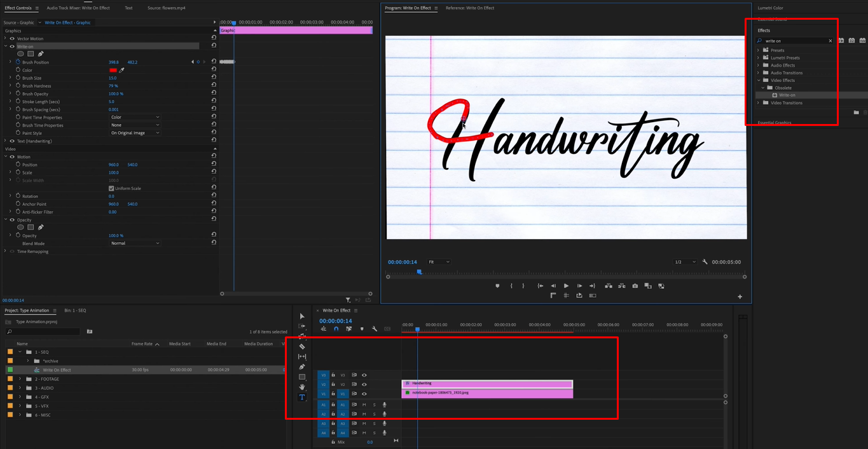Click the Write-on pen mask icon
Image resolution: width=868 pixels, height=449 pixels.
[x=41, y=54]
